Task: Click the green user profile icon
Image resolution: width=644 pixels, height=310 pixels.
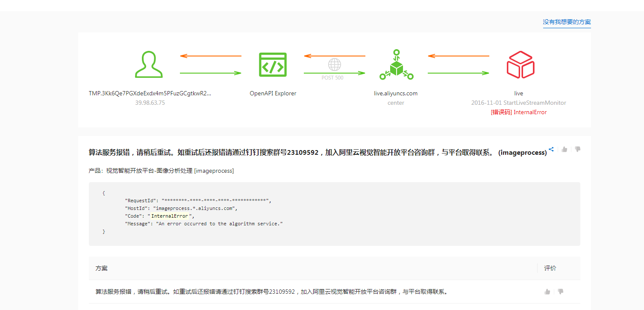Action: point(149,65)
